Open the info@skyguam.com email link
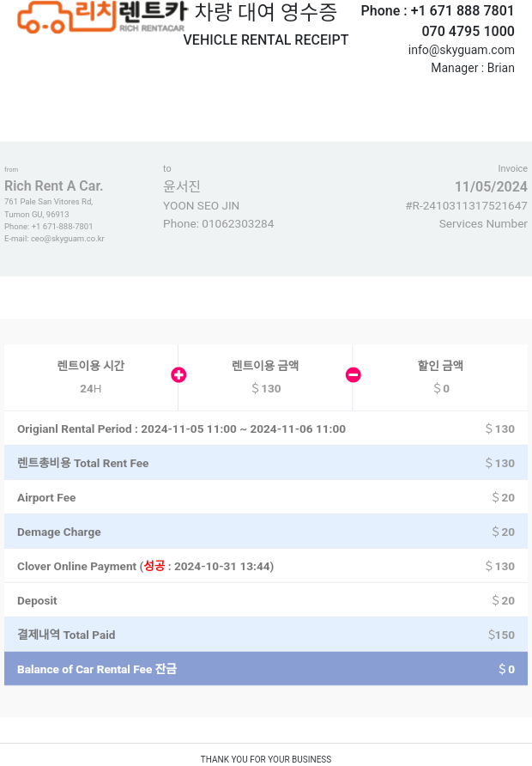This screenshot has height=766, width=532. click(462, 50)
